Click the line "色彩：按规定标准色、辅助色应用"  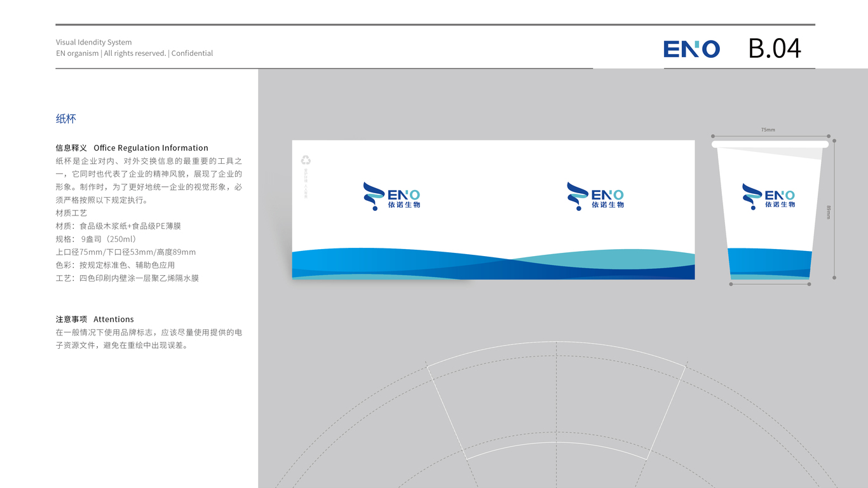coord(115,265)
